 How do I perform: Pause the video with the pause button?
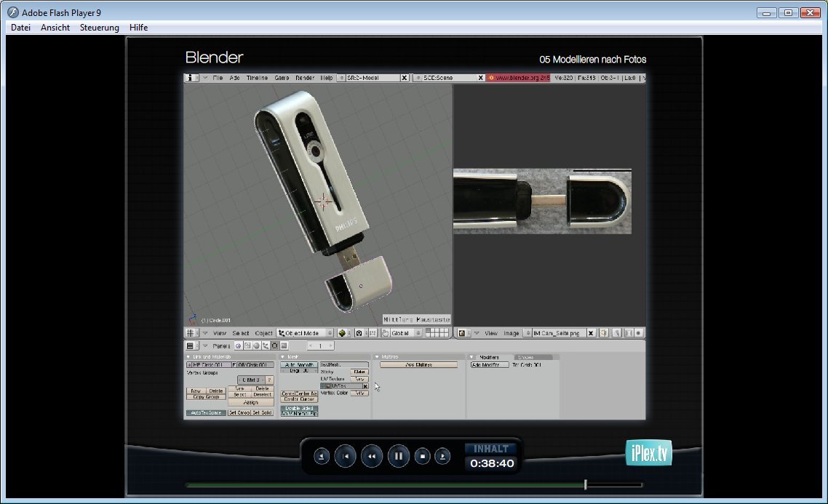click(399, 456)
